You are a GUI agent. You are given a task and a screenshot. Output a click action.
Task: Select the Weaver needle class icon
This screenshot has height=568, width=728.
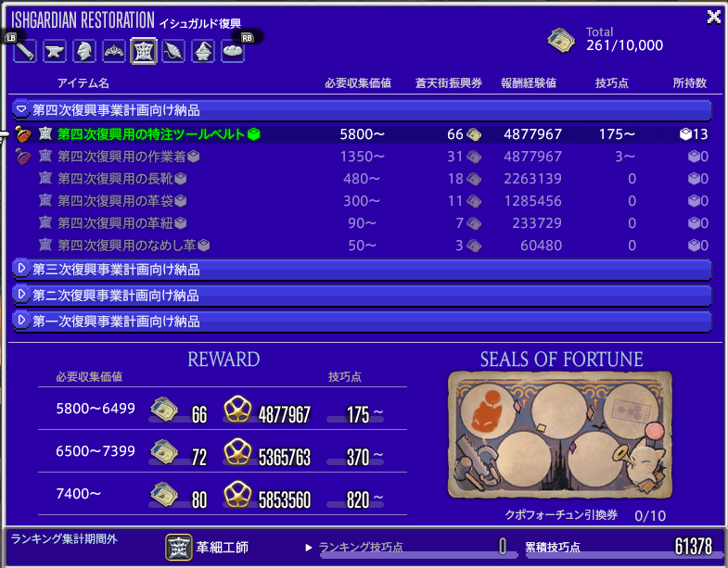pyautogui.click(x=173, y=51)
